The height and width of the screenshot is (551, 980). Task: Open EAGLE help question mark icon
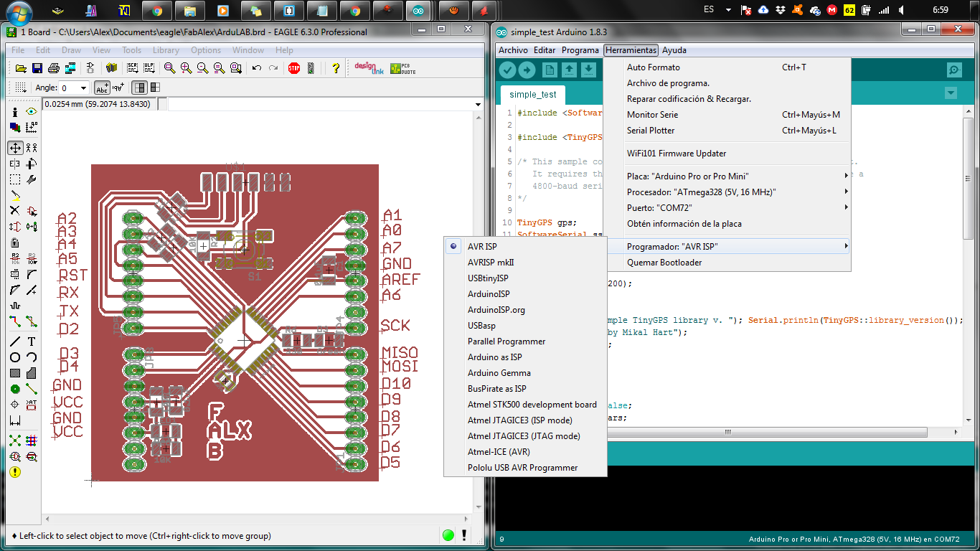coord(335,68)
